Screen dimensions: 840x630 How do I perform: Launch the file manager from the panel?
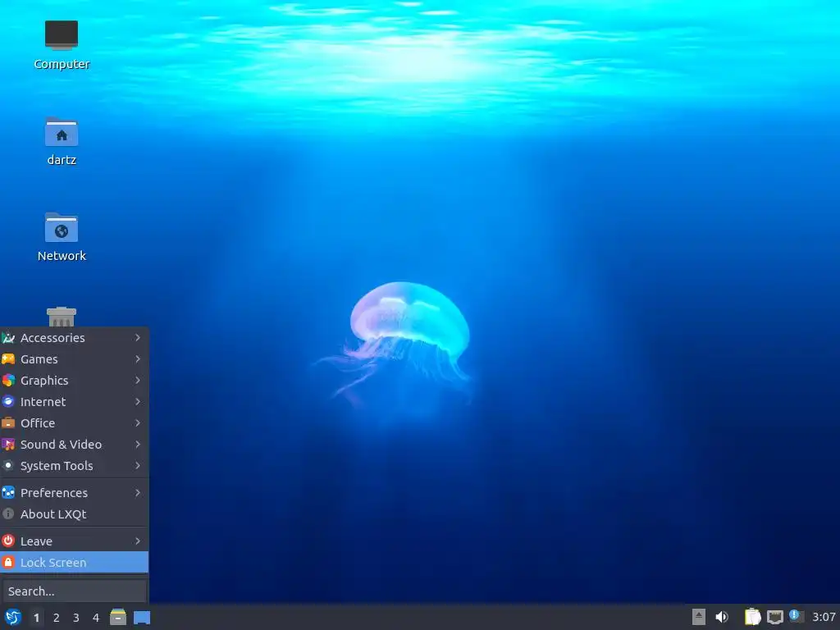pyautogui.click(x=118, y=617)
